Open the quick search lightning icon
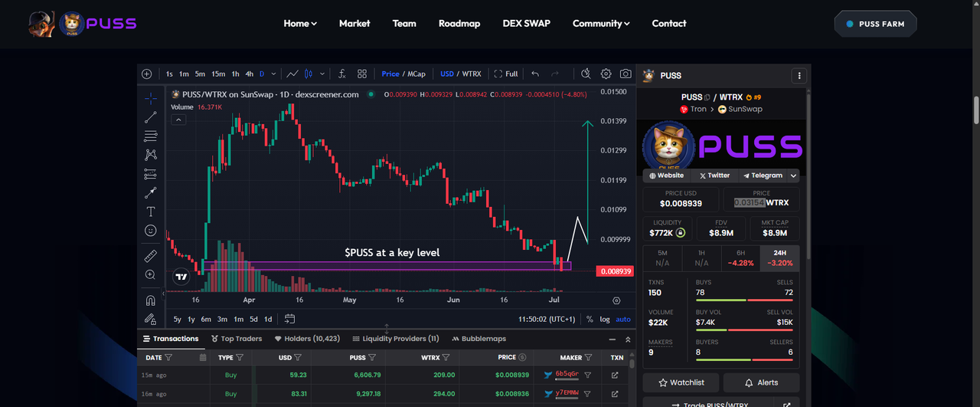The width and height of the screenshot is (980, 407). point(586,74)
